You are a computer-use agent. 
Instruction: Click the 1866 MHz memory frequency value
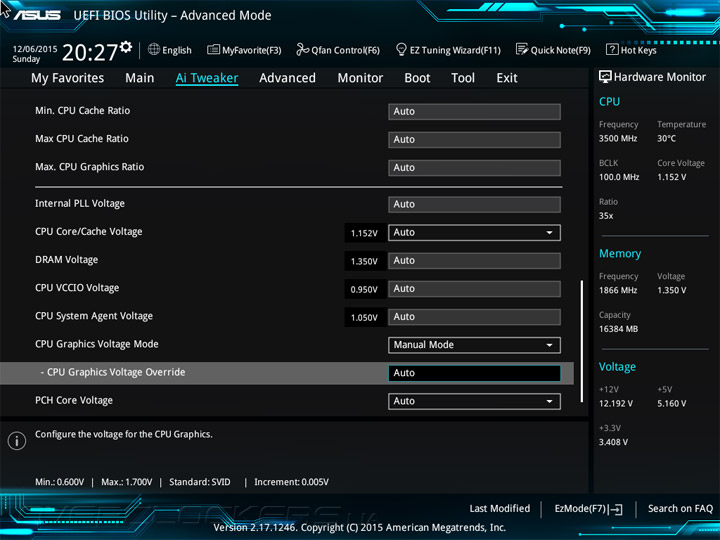tap(618, 290)
